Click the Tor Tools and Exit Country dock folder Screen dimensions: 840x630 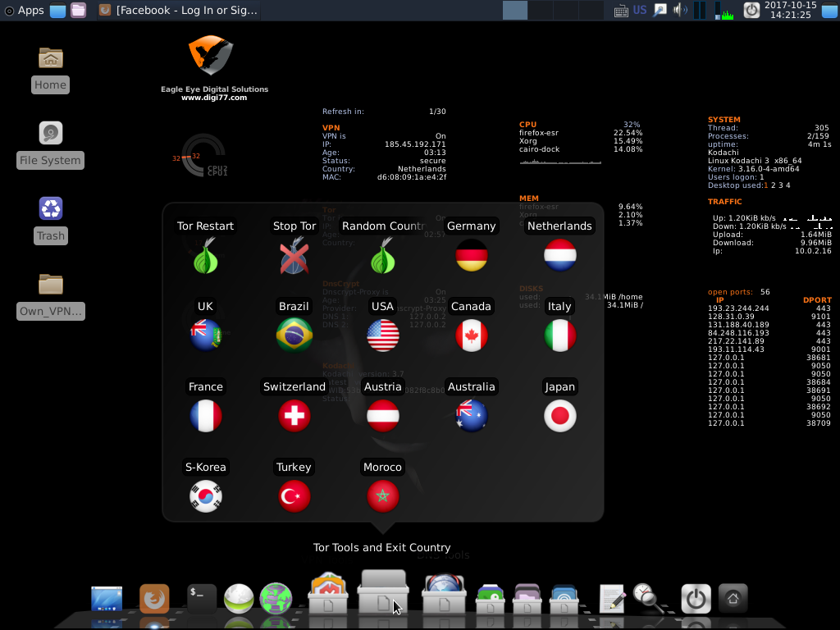[x=383, y=592]
